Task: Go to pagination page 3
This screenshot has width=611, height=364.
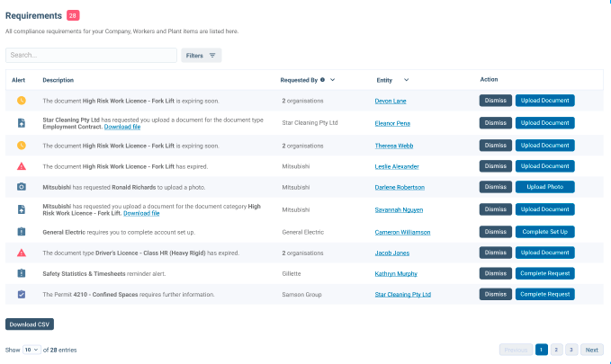Action: [x=571, y=350]
